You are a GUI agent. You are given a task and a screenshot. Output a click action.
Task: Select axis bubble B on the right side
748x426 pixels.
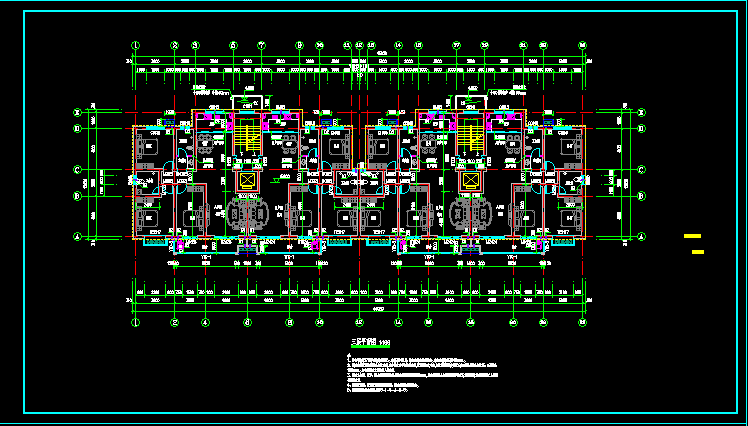click(642, 196)
